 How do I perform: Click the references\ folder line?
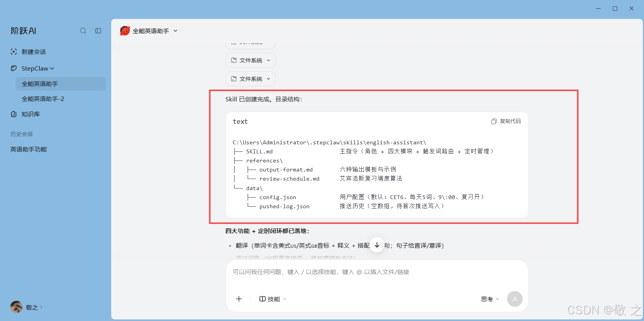pos(264,160)
